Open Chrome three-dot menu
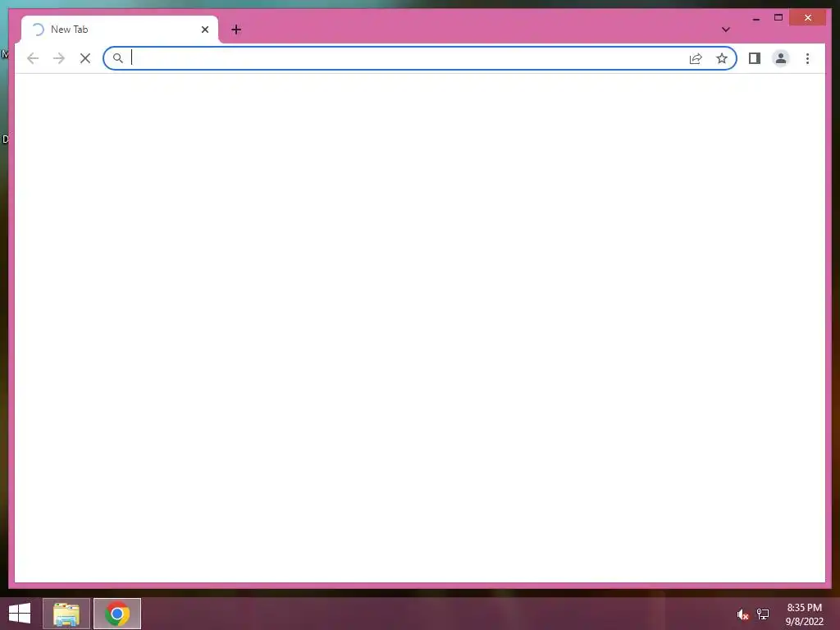The width and height of the screenshot is (840, 630). pos(807,58)
